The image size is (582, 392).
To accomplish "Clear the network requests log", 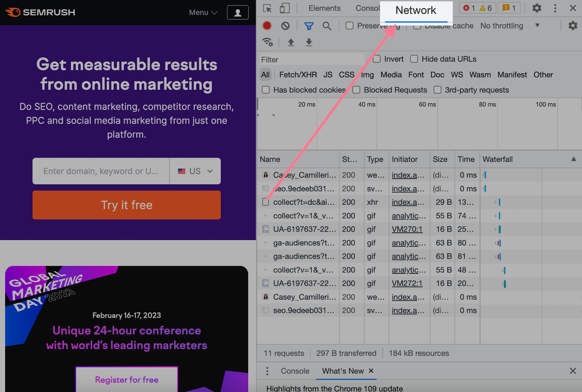I will (x=286, y=25).
